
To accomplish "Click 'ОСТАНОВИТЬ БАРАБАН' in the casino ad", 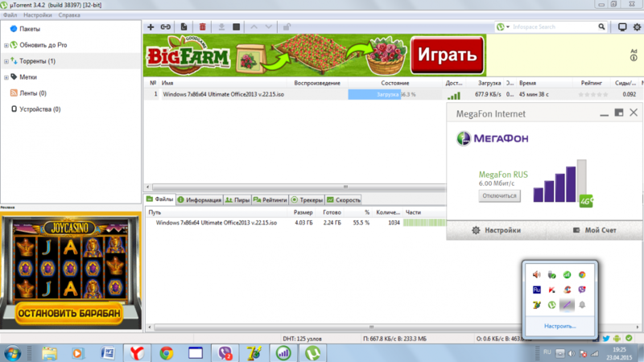I will pos(69,313).
